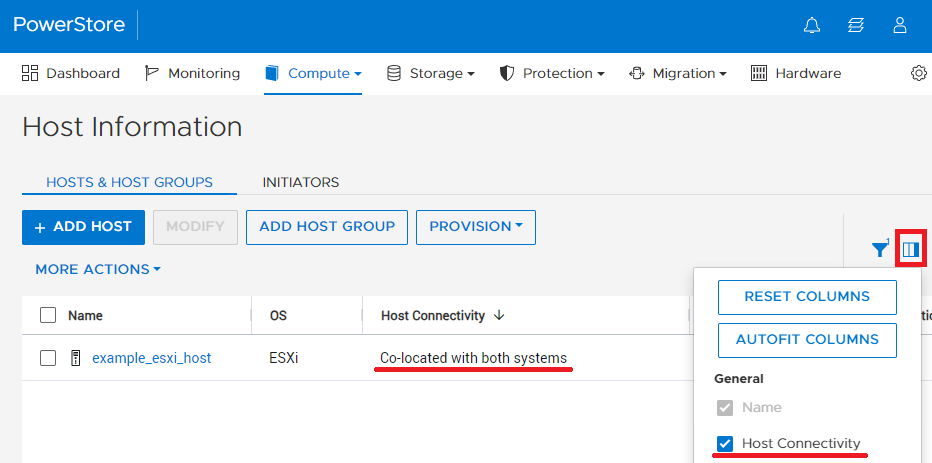Expand the Storage menu
This screenshot has height=463, width=932.
(x=430, y=73)
